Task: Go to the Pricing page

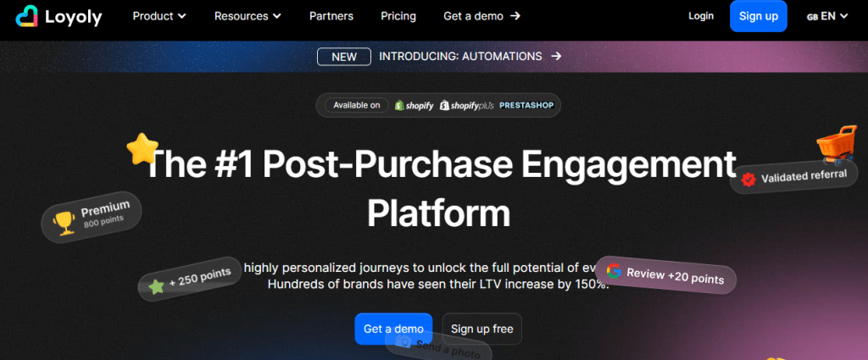Action: [x=398, y=16]
